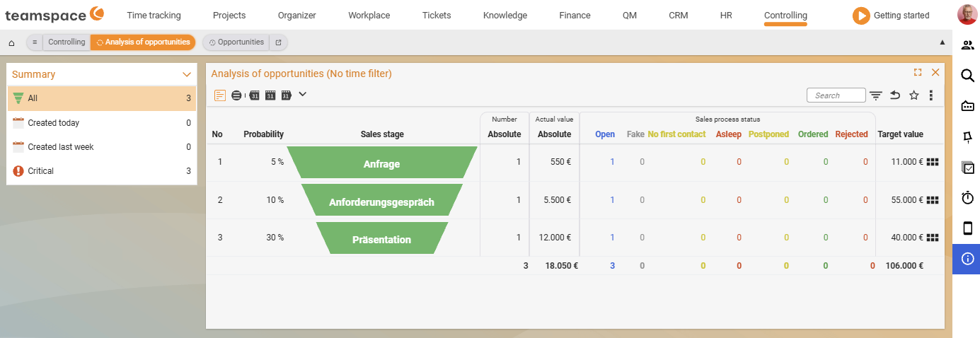Open the three-dot more options menu
The image size is (980, 338).
tap(931, 95)
